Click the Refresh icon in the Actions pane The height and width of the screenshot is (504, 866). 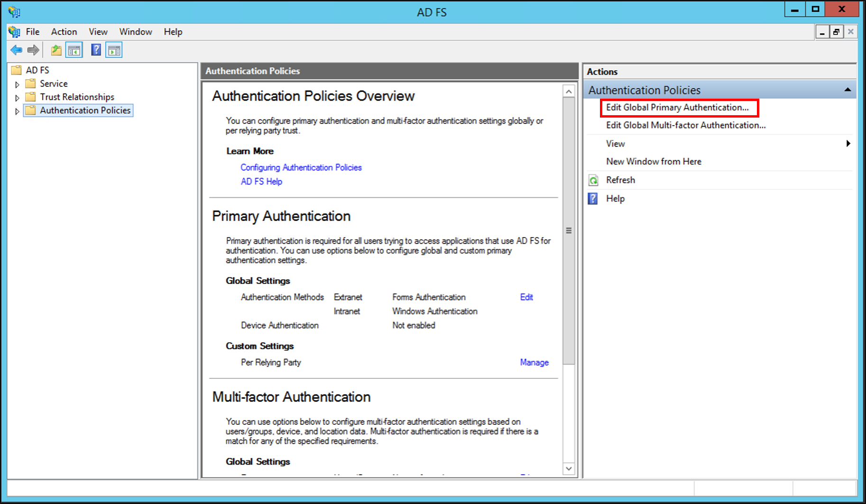pos(592,180)
